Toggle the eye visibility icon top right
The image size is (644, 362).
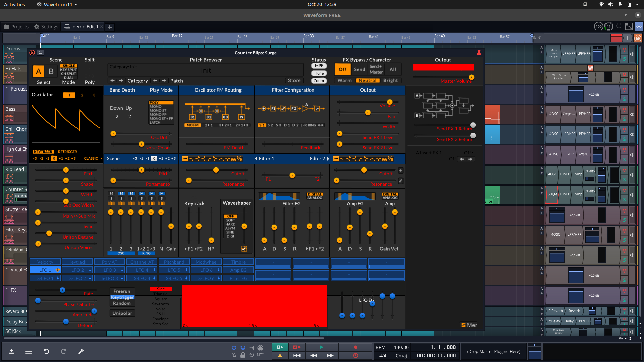pyautogui.click(x=639, y=26)
